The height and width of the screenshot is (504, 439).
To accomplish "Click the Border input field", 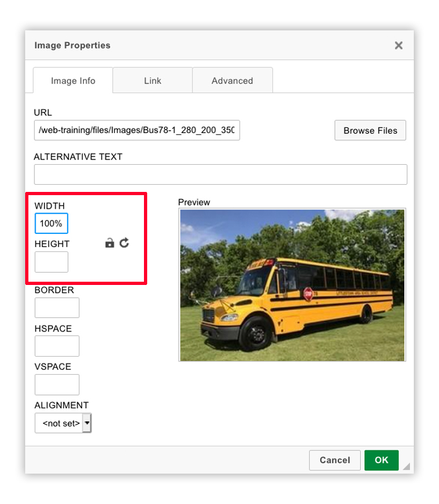I will coord(57,308).
